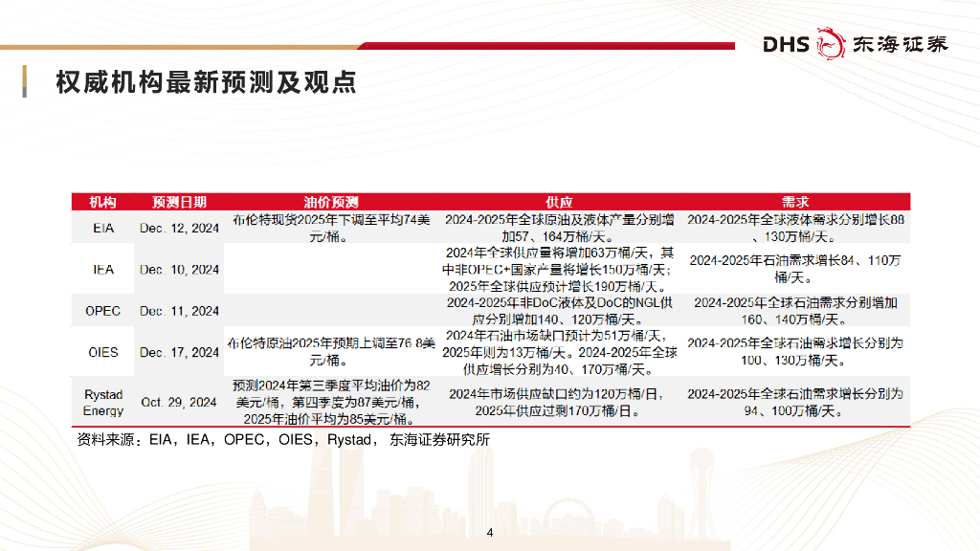Select Rystad supply cell with 供应过剩170万桶/日
The height and width of the screenshot is (551, 980).
tap(559, 403)
